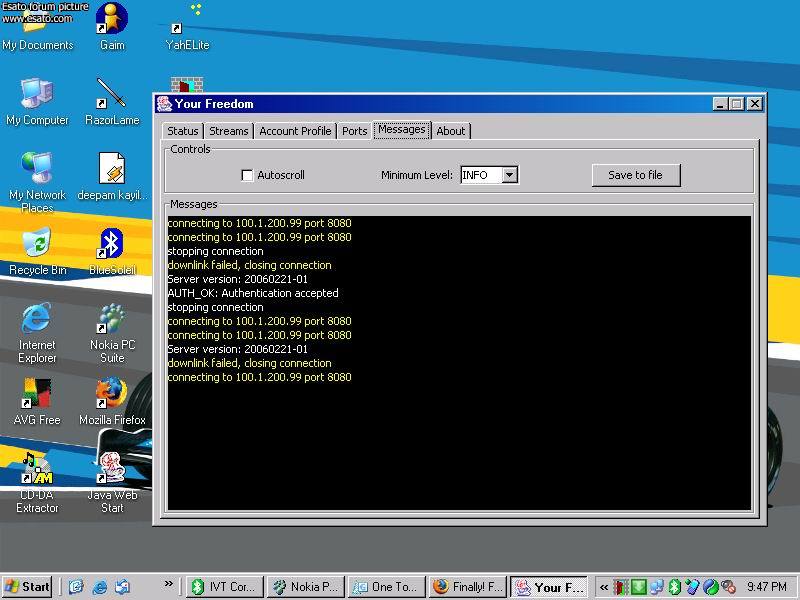Open the My Computer desktop icon

[x=37, y=101]
